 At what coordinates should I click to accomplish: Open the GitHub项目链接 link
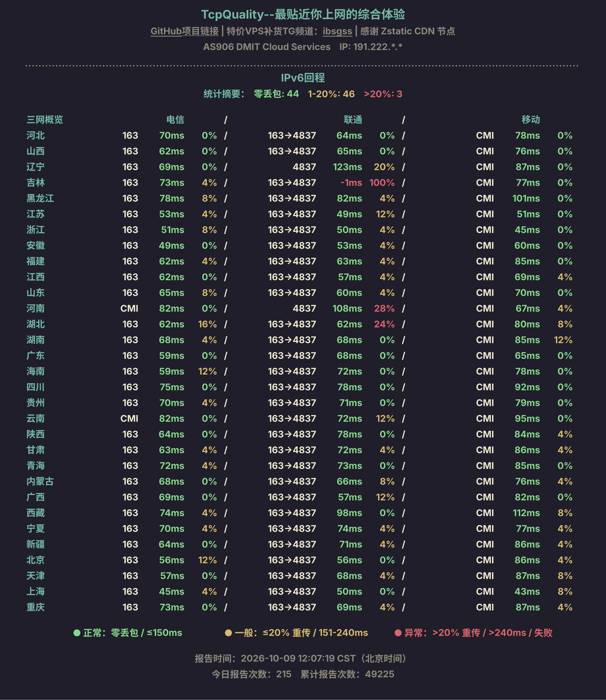point(184,31)
